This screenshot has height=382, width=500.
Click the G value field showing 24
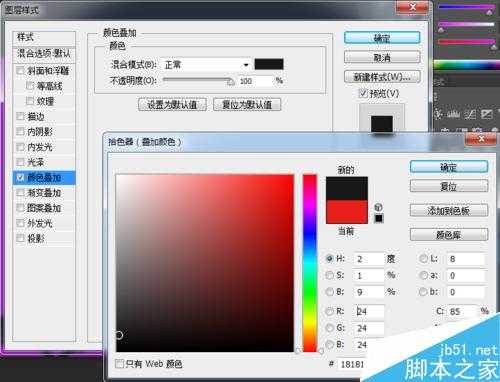point(369,328)
